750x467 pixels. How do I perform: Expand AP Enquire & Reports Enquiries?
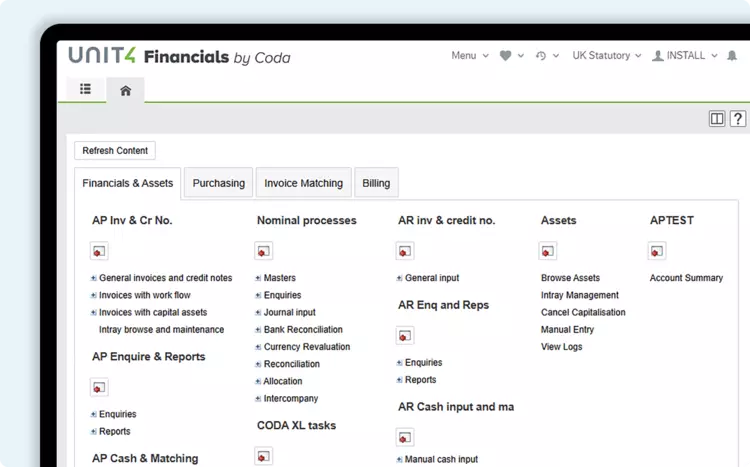[x=94, y=414]
